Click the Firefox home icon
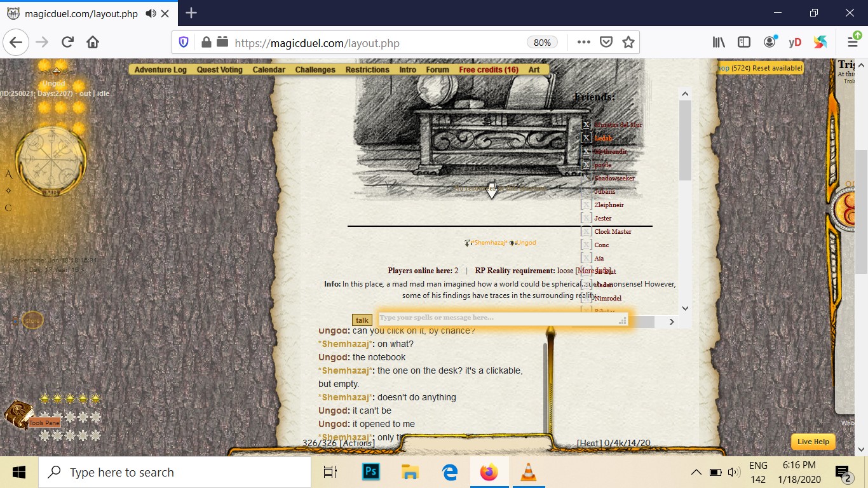 point(93,43)
